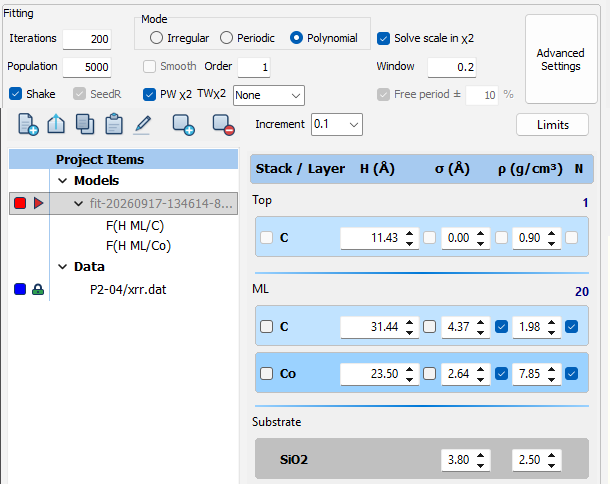This screenshot has height=484, width=610.
Task: Click the ML C sigma value 4.37
Action: pos(458,326)
